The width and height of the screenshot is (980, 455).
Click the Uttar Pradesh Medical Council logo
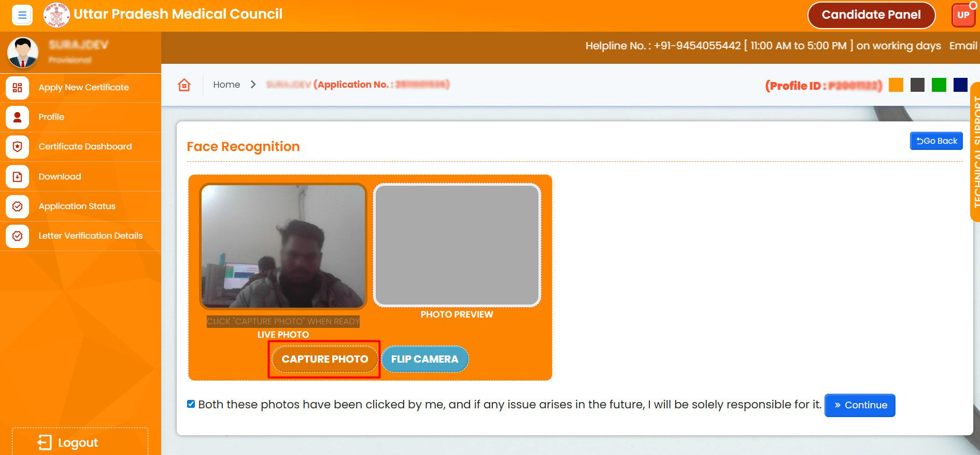56,15
